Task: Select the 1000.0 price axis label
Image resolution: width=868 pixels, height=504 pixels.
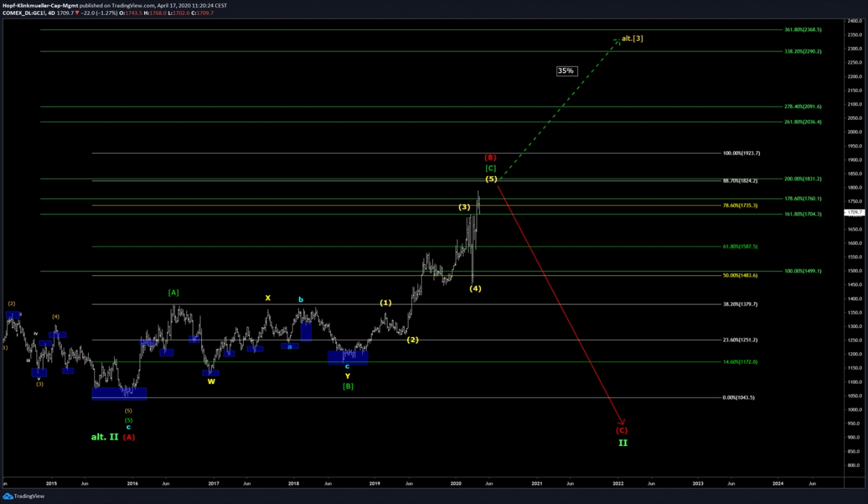Action: click(x=855, y=409)
